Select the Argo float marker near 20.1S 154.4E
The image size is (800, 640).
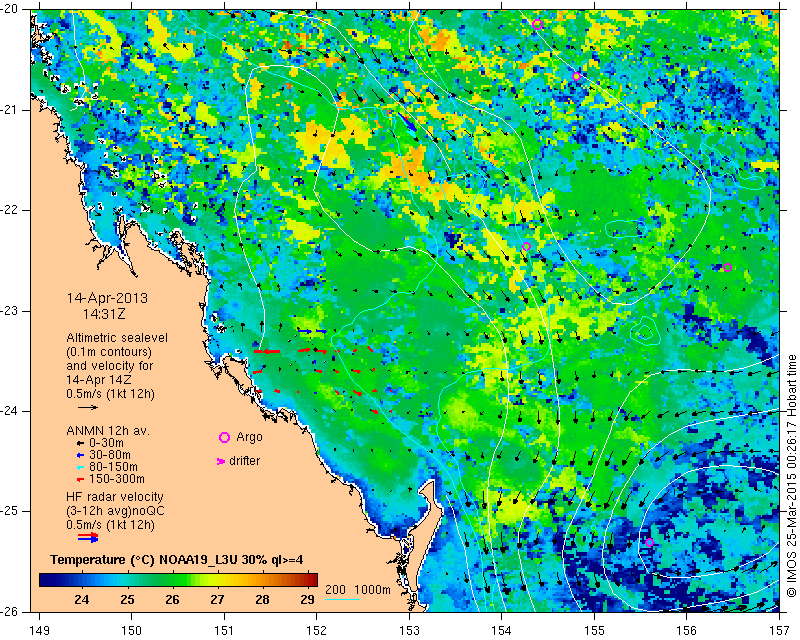tap(537, 24)
